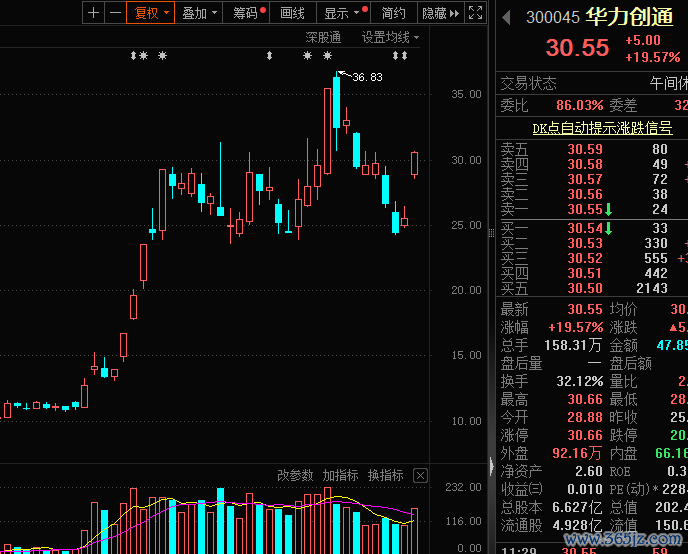688x554 pixels.
Task: Expand the 叠加 overlay dropdown
Action: (199, 13)
